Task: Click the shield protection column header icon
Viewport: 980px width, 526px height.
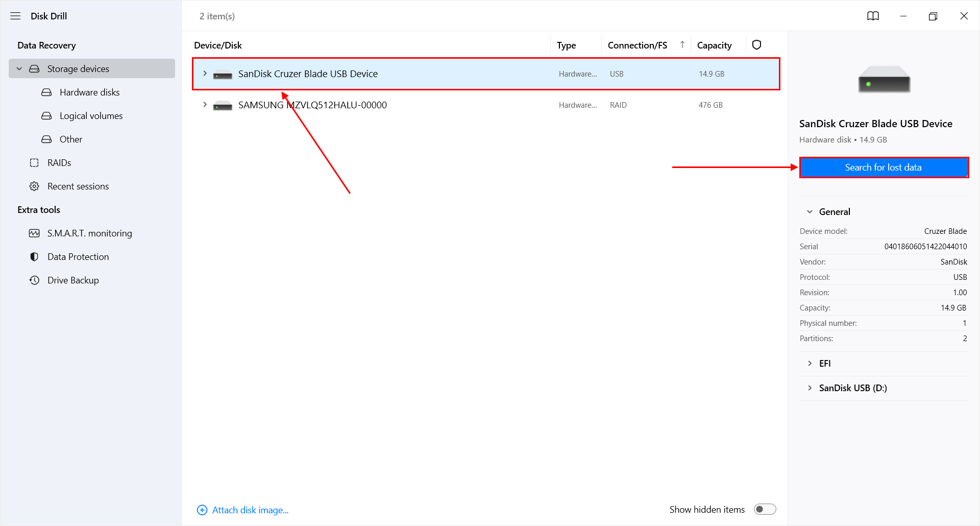Action: point(757,45)
